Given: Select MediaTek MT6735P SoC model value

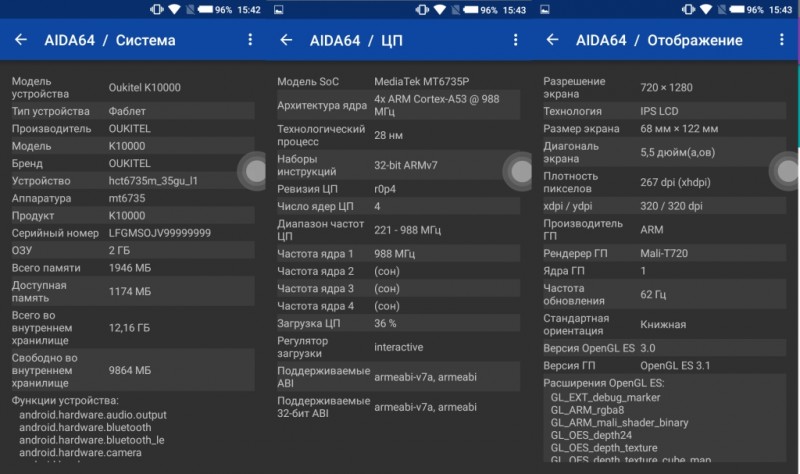Looking at the screenshot, I should click(x=421, y=82).
